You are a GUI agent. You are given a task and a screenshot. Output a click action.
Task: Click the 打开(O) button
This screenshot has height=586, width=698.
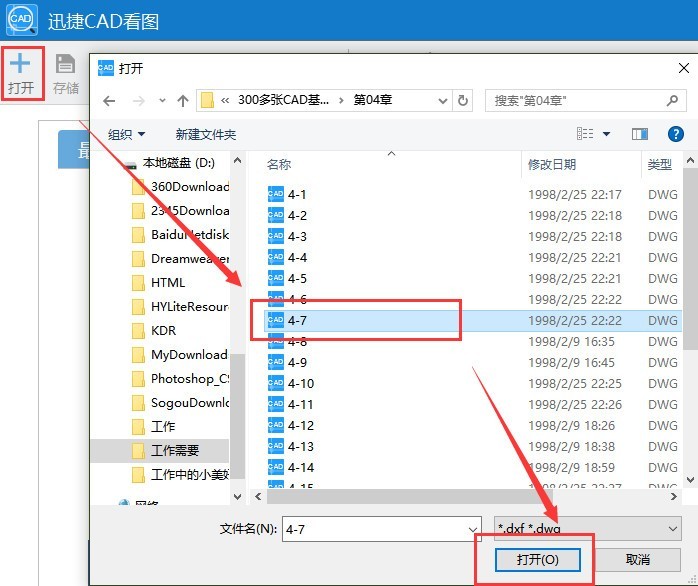tap(538, 560)
